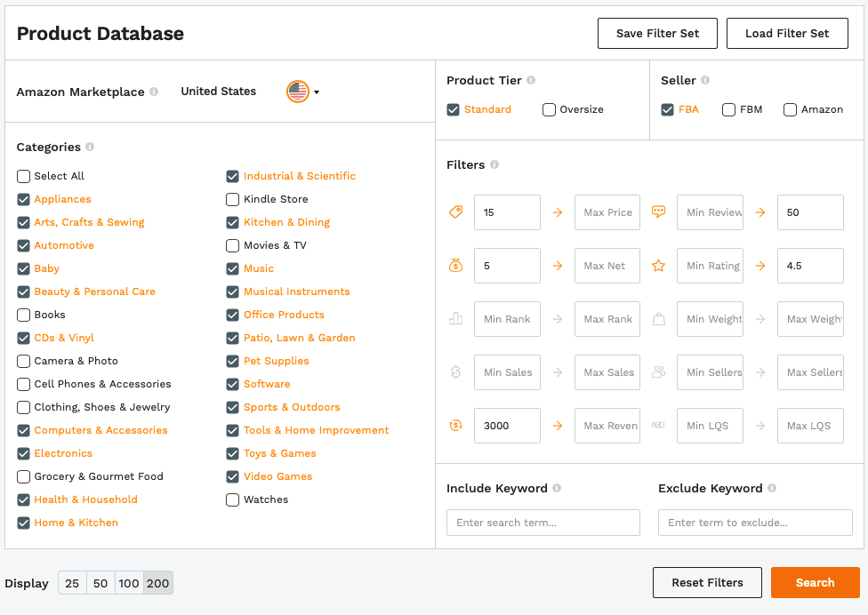Click the United States flag icon
Screen dimensions: 868x615
298,92
